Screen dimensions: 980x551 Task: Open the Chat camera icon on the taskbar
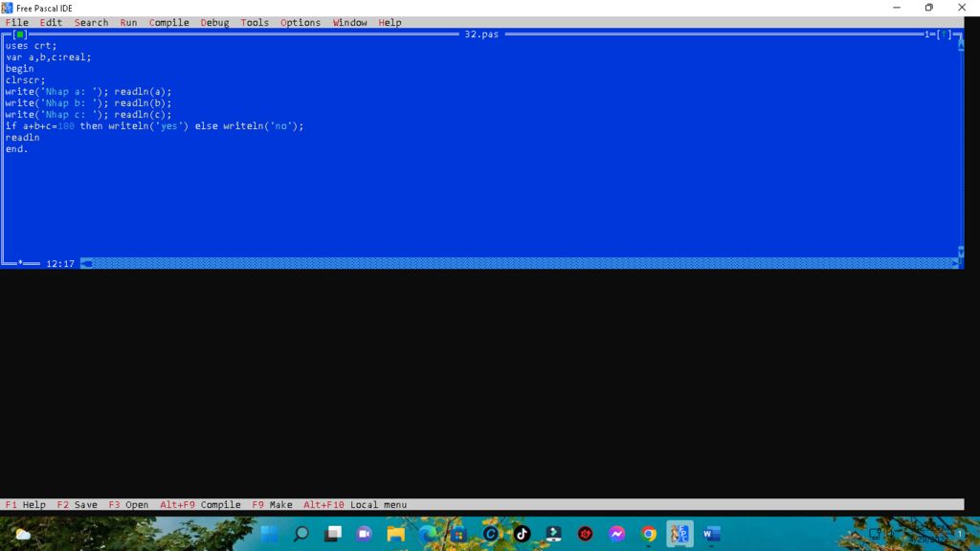[365, 534]
